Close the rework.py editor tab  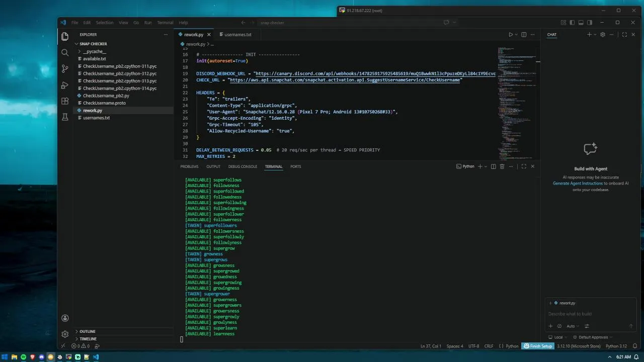209,35
